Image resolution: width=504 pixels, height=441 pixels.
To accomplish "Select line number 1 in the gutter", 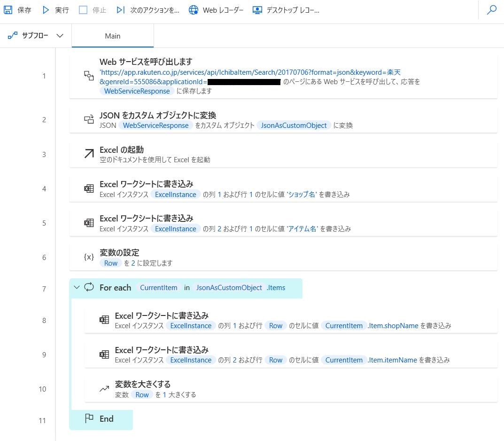I will pos(44,76).
